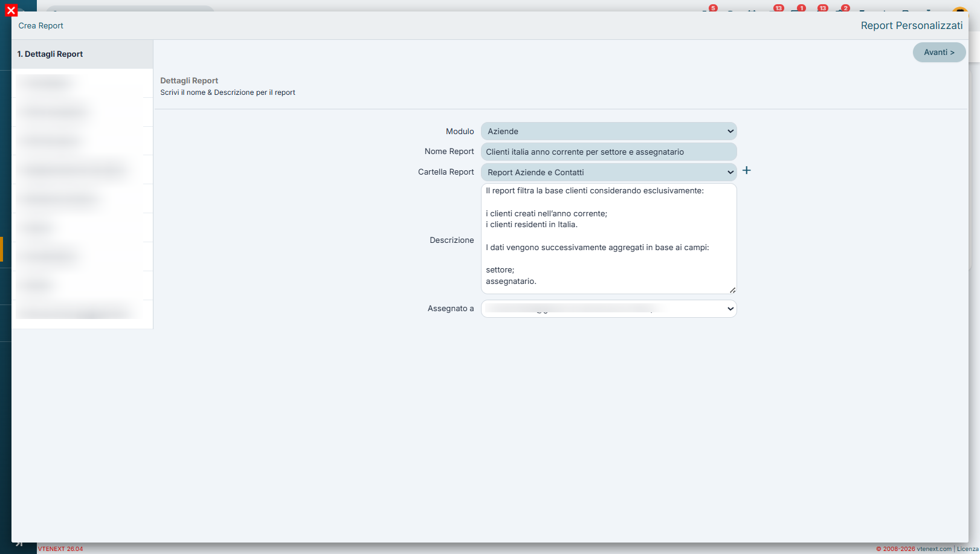Click the Modulo field label
Screen dimensions: 980x554
click(x=460, y=131)
